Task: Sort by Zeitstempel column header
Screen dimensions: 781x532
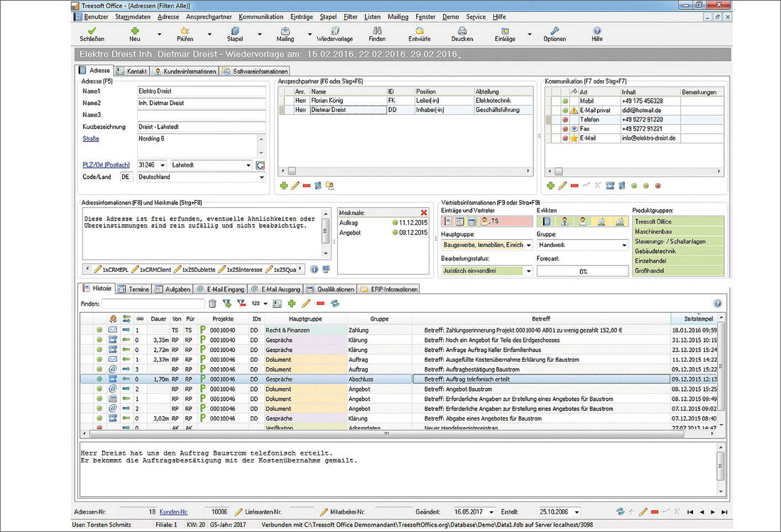Action: click(698, 319)
